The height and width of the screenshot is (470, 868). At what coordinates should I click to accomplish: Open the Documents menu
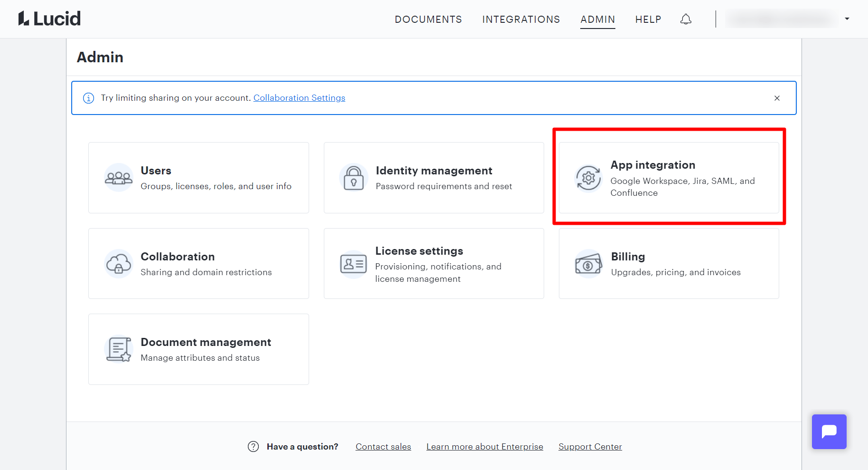(x=428, y=19)
